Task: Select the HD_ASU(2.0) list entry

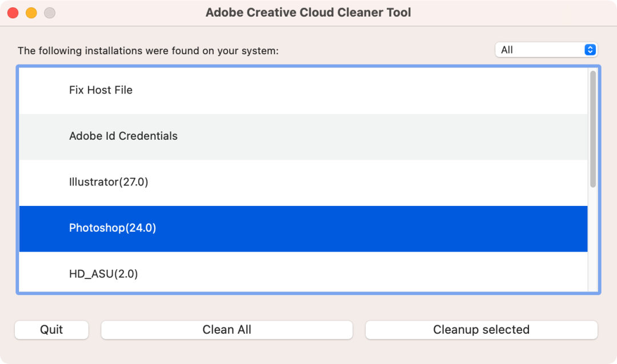Action: [x=303, y=272]
